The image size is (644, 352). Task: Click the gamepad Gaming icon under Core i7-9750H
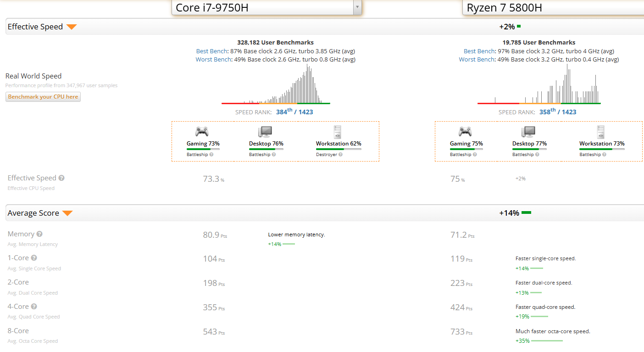coord(202,132)
